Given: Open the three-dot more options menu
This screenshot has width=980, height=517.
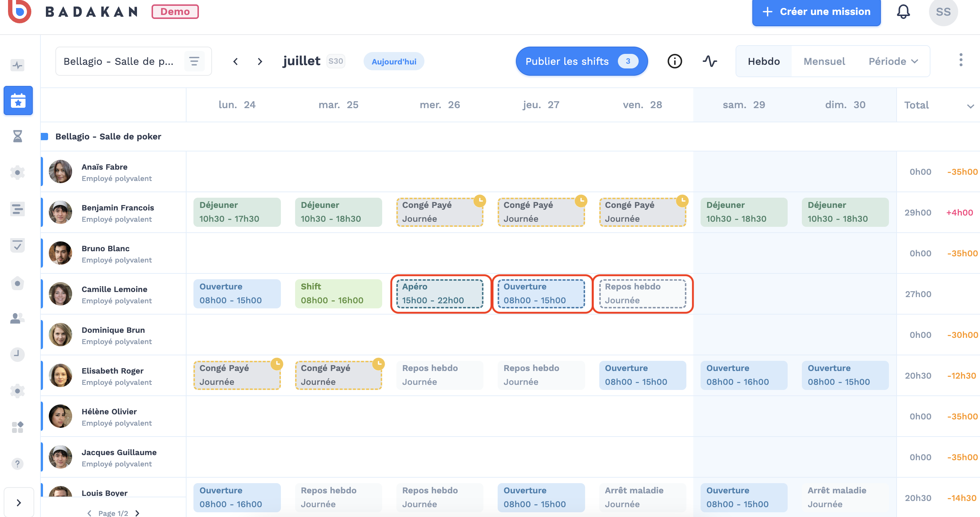Looking at the screenshot, I should [961, 60].
